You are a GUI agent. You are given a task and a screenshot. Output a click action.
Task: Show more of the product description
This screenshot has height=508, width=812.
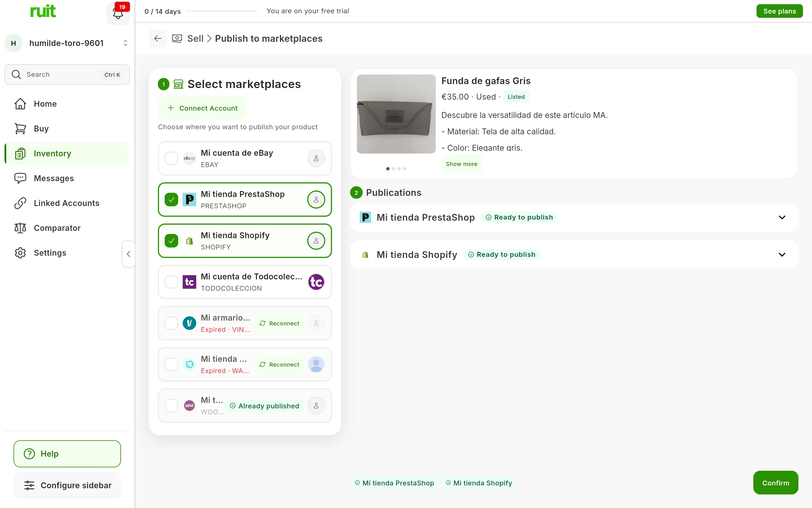(x=461, y=164)
